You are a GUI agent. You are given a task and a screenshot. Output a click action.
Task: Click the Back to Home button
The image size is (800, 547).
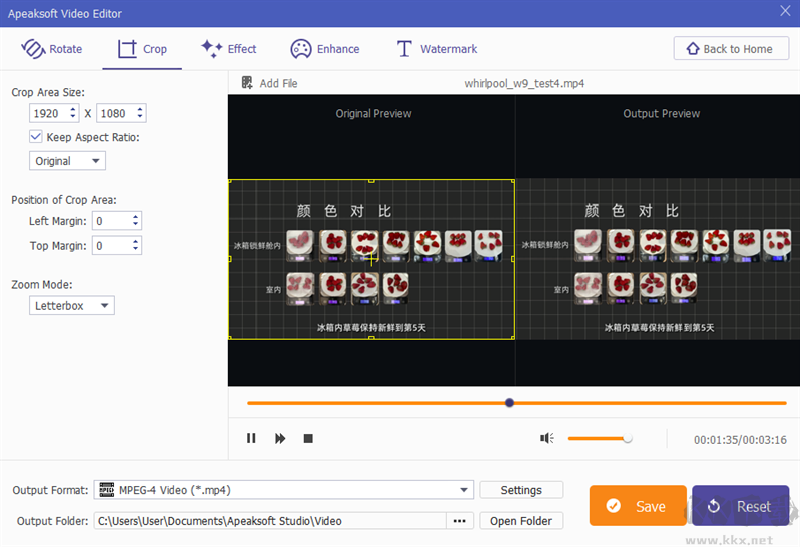[x=729, y=49]
